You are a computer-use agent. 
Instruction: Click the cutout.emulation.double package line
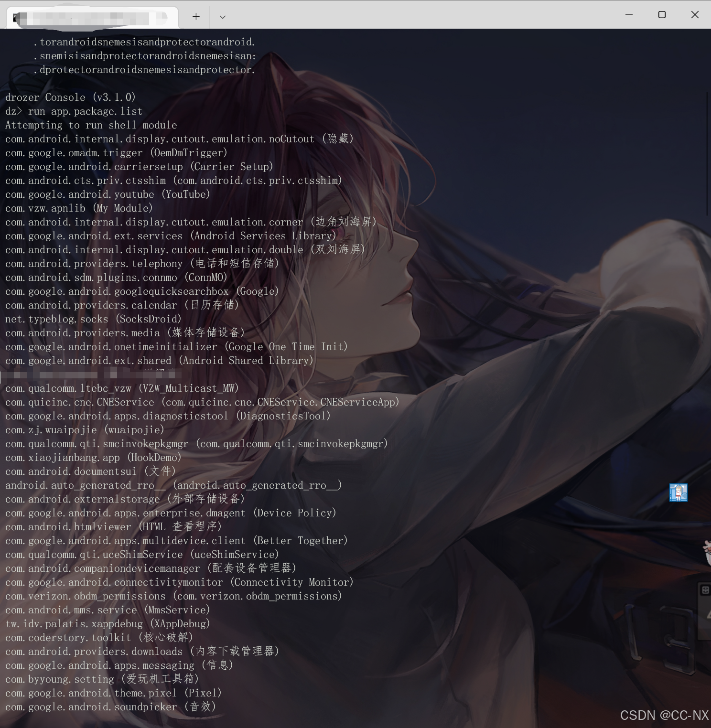(185, 250)
